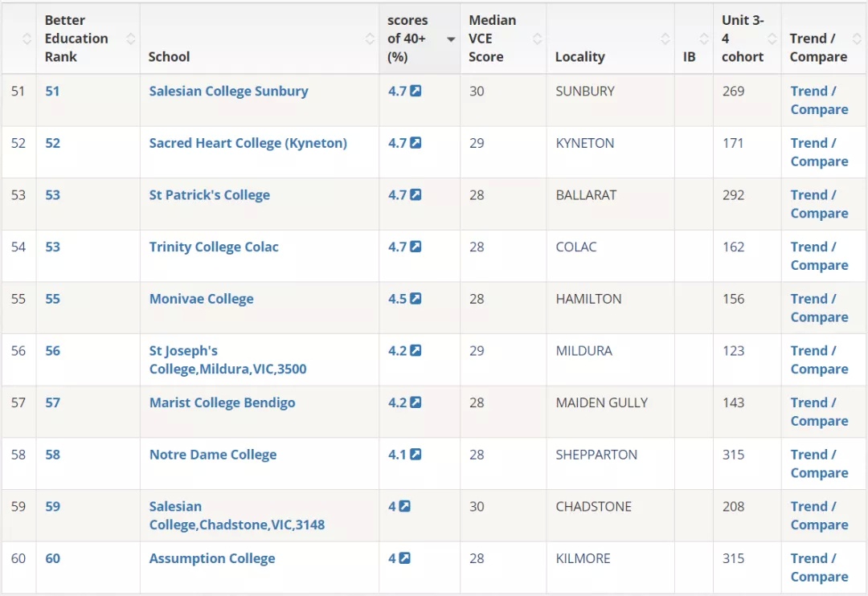Click the sort arrows for Unit 3-4 cohort
The height and width of the screenshot is (596, 868).
point(772,39)
